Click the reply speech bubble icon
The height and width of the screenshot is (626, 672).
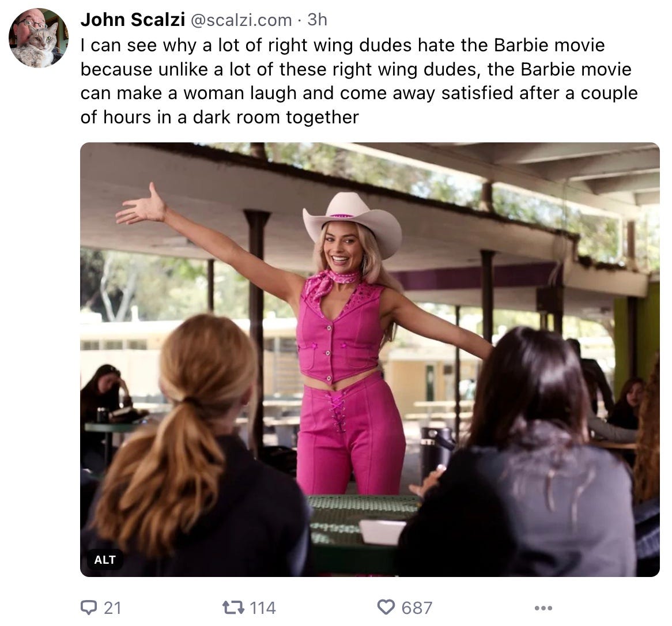(x=89, y=607)
